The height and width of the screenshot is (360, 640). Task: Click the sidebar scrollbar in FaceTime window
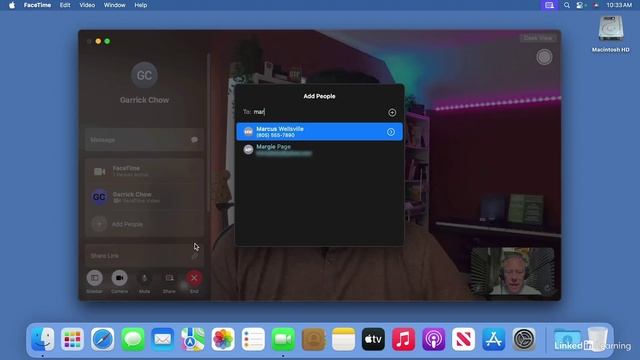pyautogui.click(x=209, y=132)
